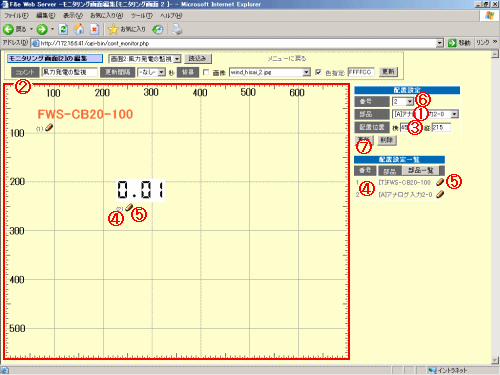Click the コメント comment text field
Image resolution: width=500 pixels, height=375 pixels.
click(70, 72)
